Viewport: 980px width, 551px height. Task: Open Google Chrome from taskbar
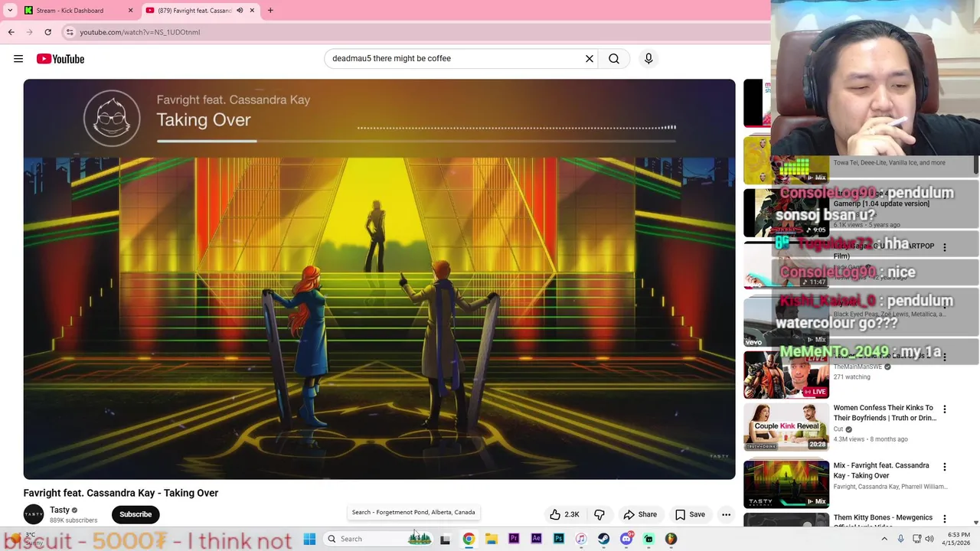469,539
